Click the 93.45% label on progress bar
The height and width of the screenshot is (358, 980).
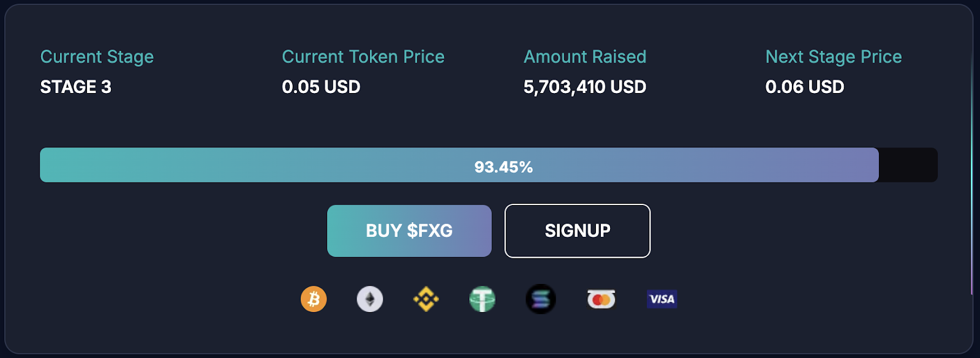click(503, 167)
